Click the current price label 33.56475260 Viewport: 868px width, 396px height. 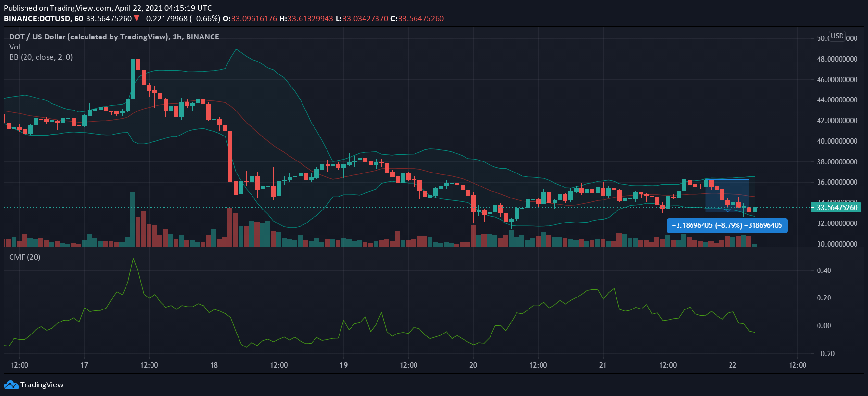(x=837, y=208)
